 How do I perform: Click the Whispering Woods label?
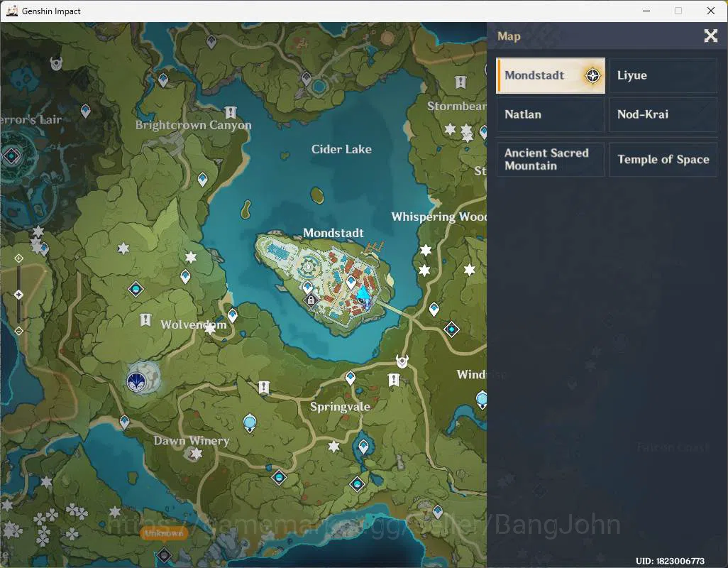439,217
